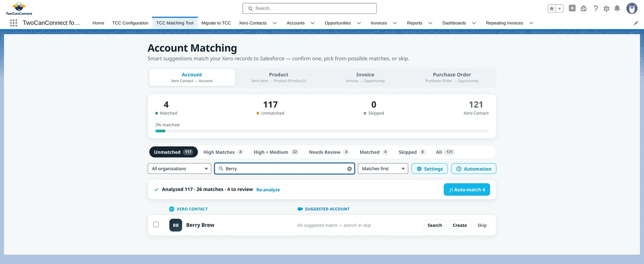644x264 pixels.
Task: Select the TCC Matching Tool tab
Action: pyautogui.click(x=175, y=23)
